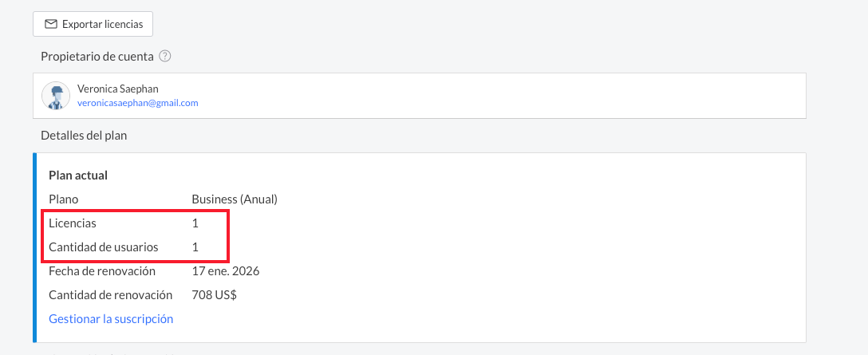Open the Gestionar la suscripción link
Image resolution: width=868 pixels, height=355 pixels.
tap(111, 319)
